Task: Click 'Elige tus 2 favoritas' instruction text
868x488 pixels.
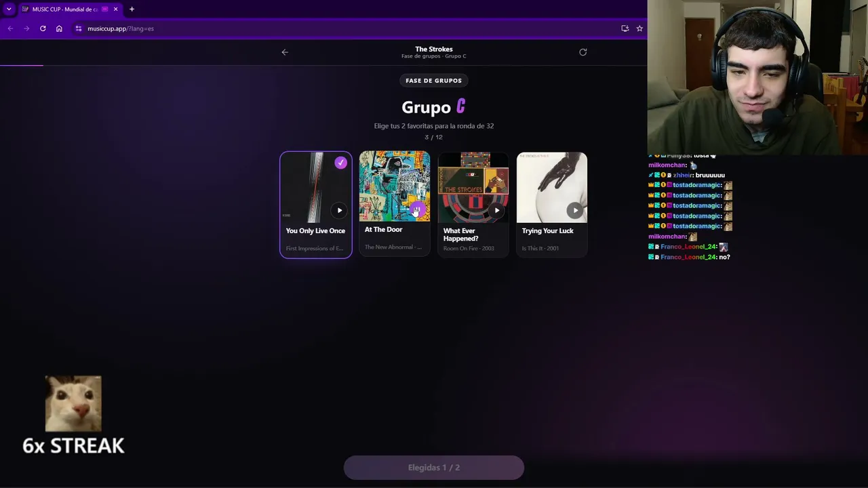Action: 434,126
